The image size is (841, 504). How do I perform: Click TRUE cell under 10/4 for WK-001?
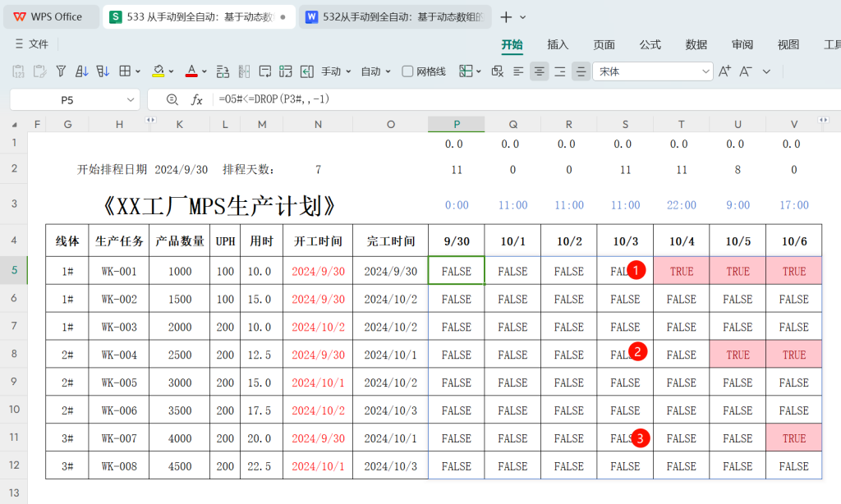click(x=681, y=271)
